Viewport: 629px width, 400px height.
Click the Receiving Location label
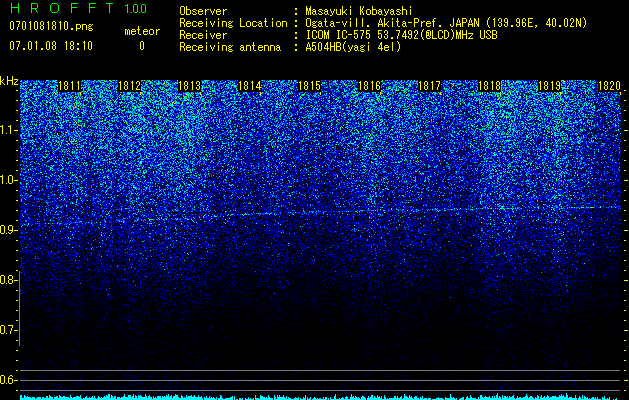(x=233, y=23)
